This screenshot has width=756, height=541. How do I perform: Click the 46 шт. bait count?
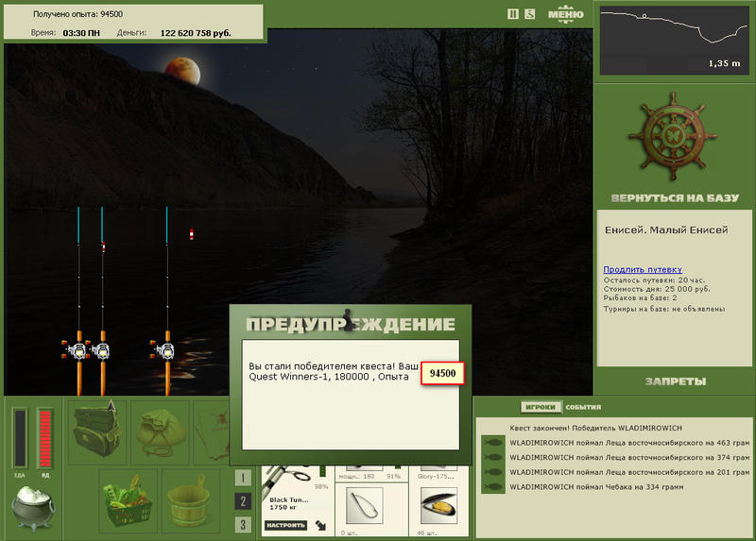426,533
